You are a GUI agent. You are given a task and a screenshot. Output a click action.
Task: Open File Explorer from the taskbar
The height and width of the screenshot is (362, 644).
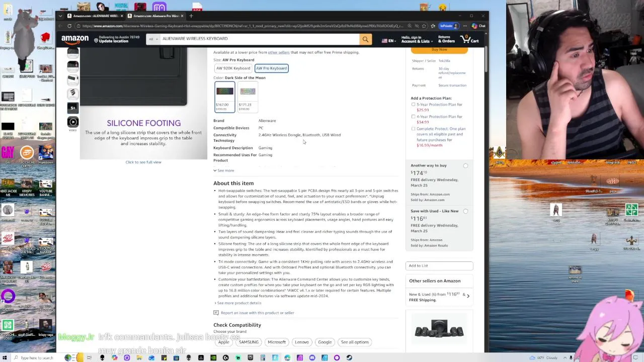coord(139,358)
